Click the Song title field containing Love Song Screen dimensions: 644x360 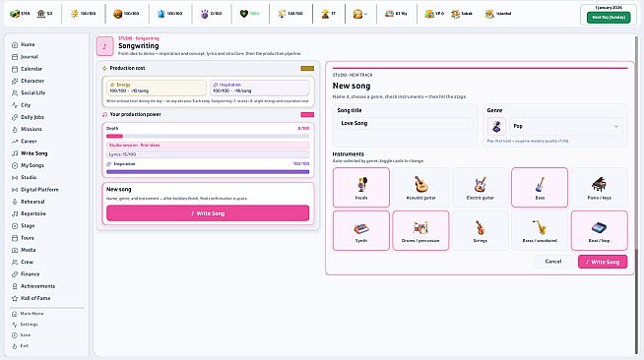tap(405, 123)
